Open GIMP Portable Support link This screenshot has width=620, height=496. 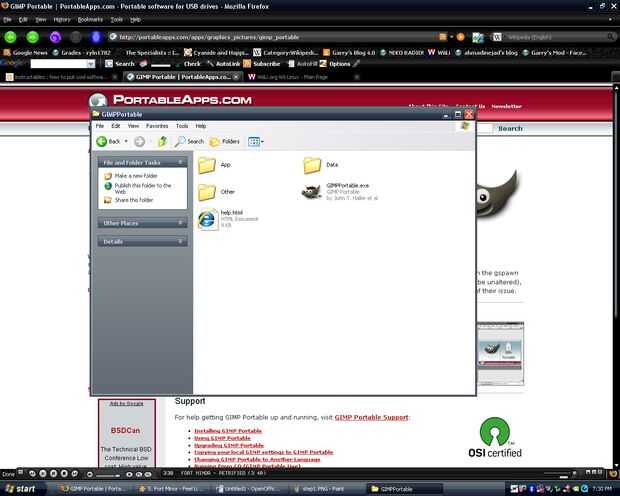[371, 417]
